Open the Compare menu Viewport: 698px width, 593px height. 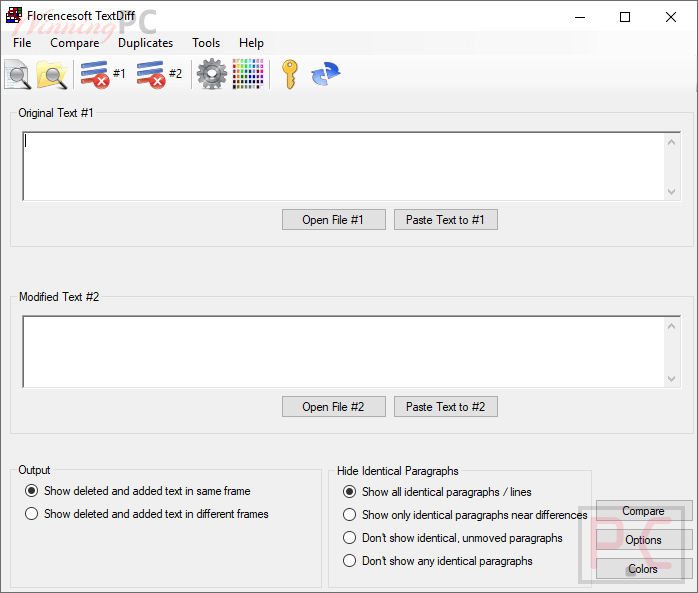point(75,43)
